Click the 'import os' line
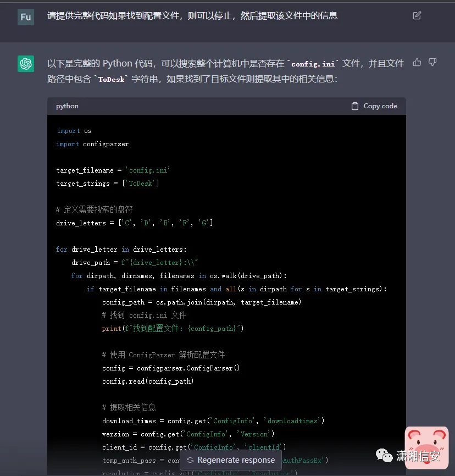The width and height of the screenshot is (455, 476). [74, 131]
